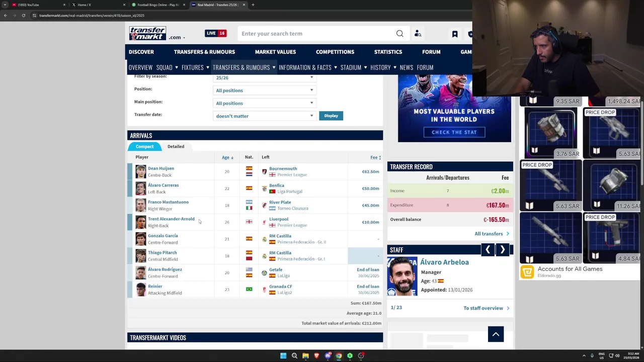
Task: Click the magnifier search icon
Action: tap(399, 34)
